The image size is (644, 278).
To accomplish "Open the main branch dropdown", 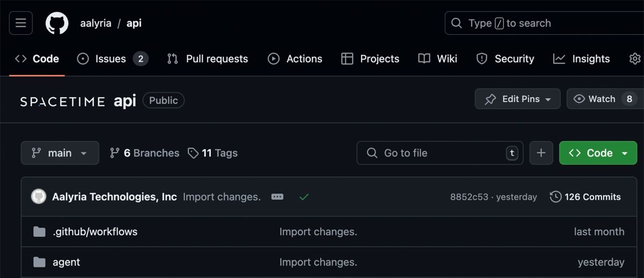I will click(60, 153).
